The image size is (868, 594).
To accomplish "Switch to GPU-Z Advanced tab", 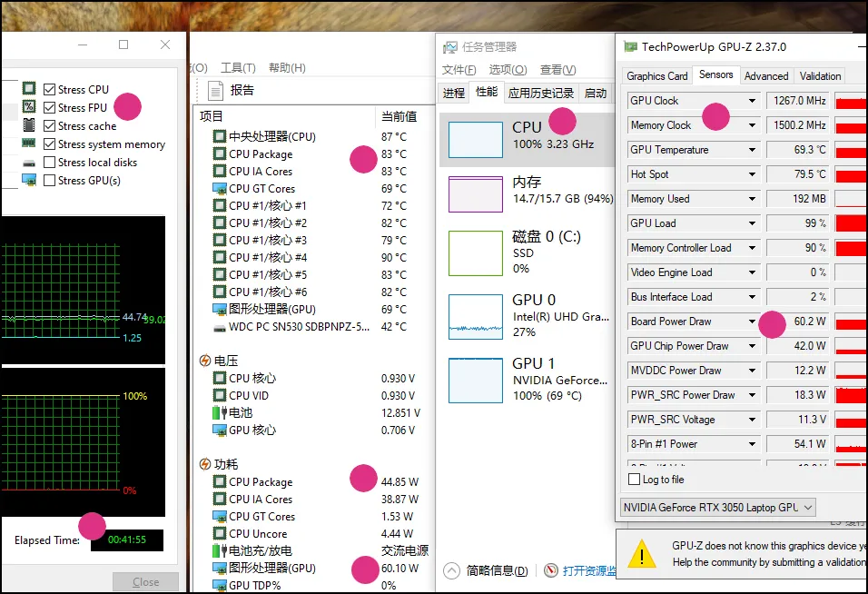I will tap(766, 76).
